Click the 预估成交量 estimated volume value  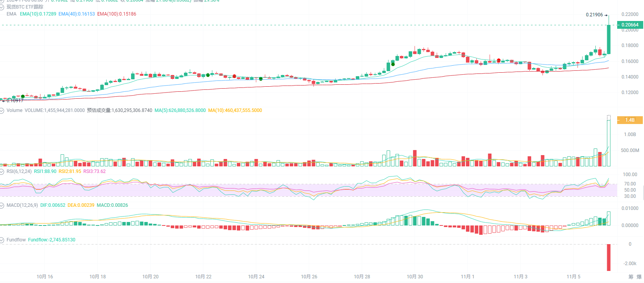tap(120, 110)
